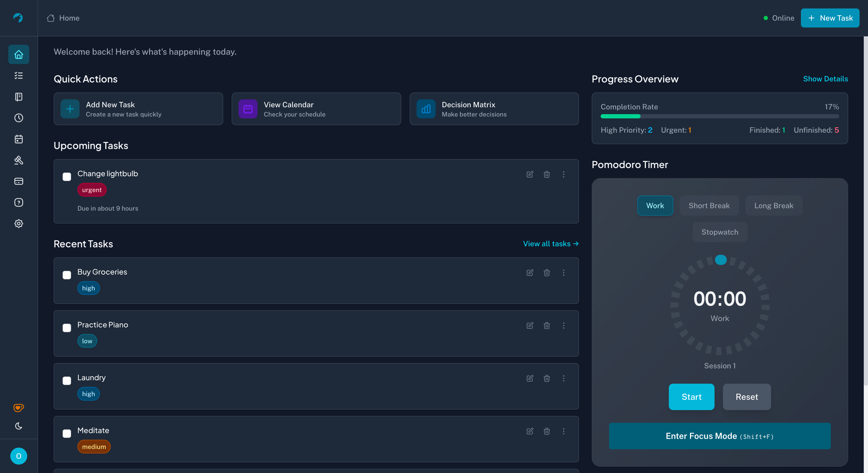Open settings gear in sidebar
868x473 pixels.
pyautogui.click(x=18, y=224)
